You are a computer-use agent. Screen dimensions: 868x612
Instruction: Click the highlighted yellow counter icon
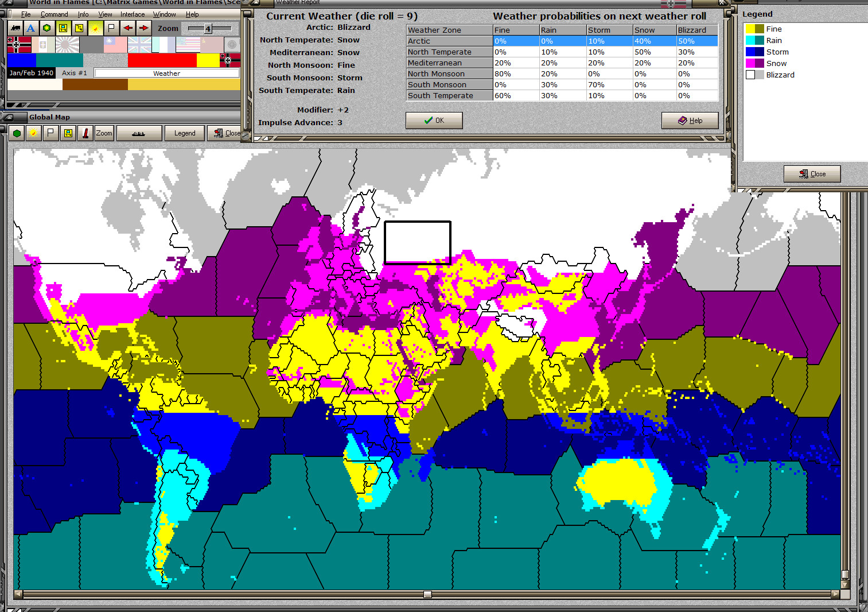coord(63,28)
